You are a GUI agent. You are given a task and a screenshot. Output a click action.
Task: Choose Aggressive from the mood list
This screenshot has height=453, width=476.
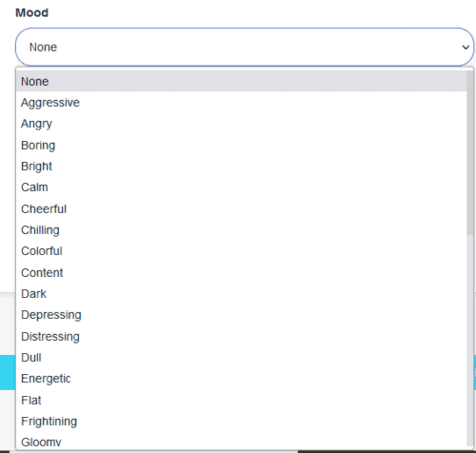(x=241, y=103)
